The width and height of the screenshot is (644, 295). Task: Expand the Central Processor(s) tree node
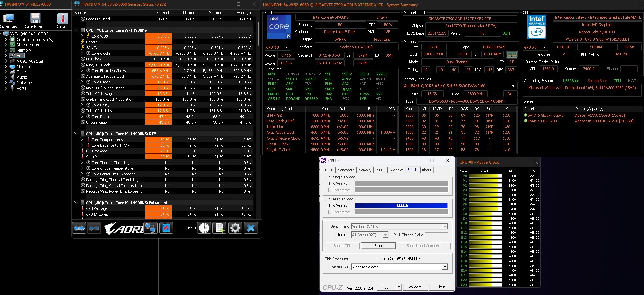(x=6, y=40)
